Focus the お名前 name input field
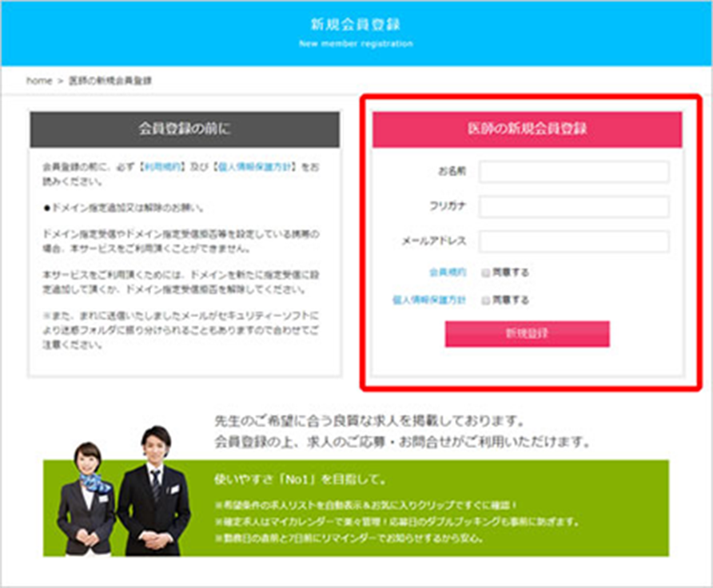Screen dimensions: 713x588 (573, 173)
